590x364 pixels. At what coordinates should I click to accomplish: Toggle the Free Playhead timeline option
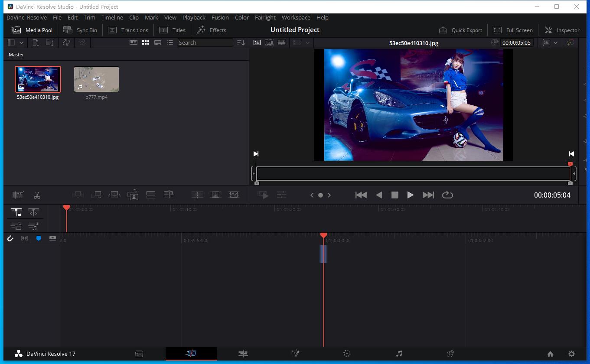(33, 212)
